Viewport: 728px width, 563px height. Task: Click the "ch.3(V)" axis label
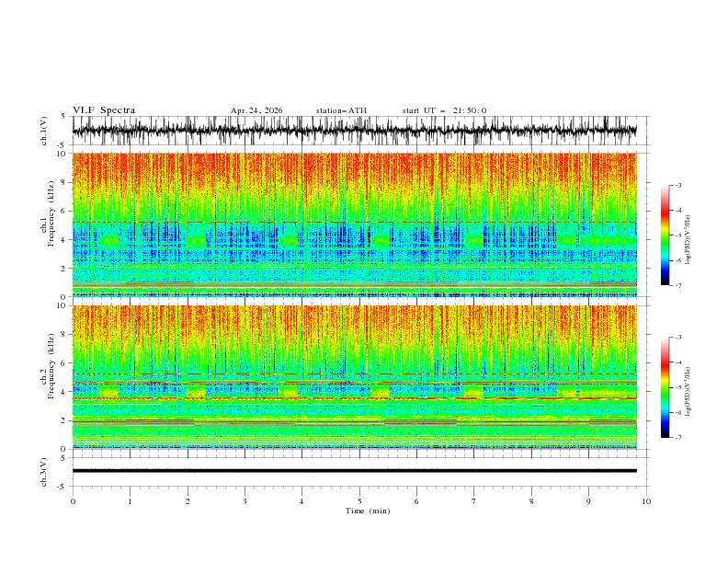(x=44, y=472)
